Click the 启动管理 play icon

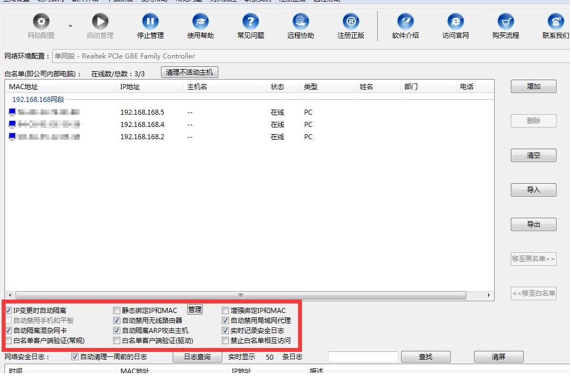[x=100, y=22]
